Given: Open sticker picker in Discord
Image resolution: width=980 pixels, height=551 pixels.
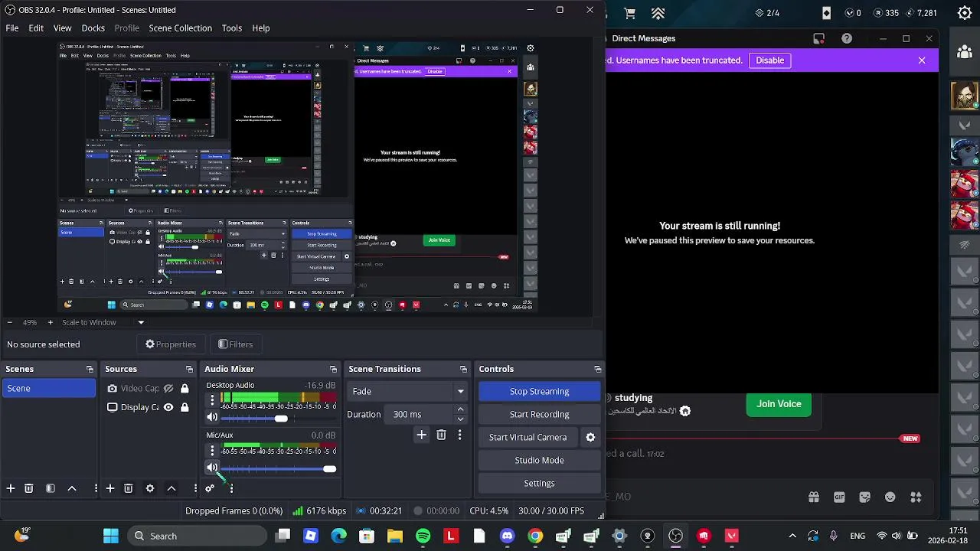Looking at the screenshot, I should [x=865, y=497].
